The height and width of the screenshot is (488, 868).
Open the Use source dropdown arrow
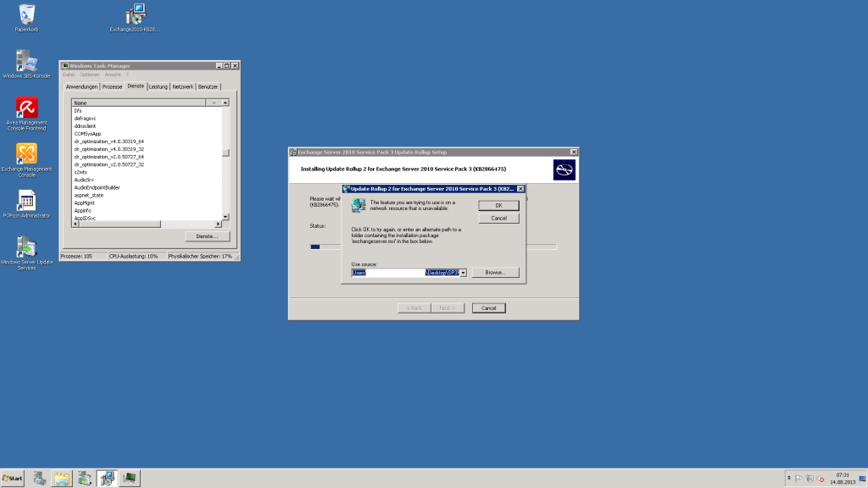[x=464, y=273]
